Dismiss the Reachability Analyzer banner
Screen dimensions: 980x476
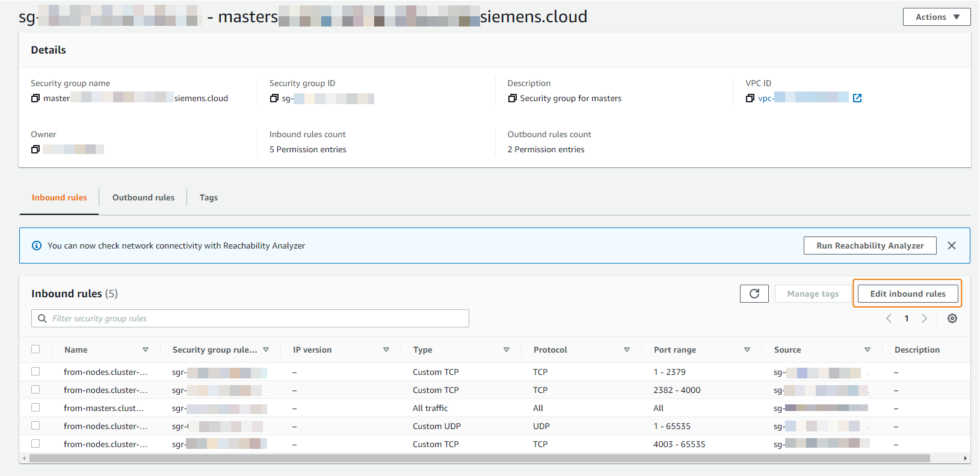[952, 246]
